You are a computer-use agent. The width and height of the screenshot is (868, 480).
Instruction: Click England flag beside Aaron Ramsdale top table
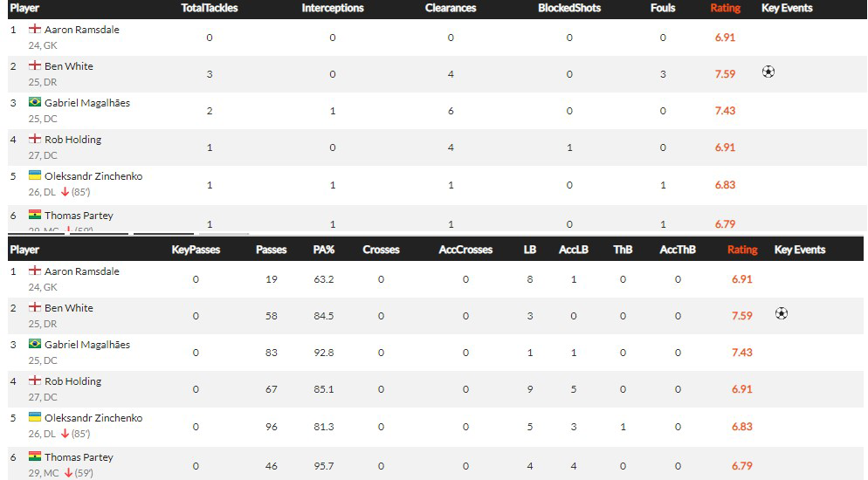click(35, 29)
